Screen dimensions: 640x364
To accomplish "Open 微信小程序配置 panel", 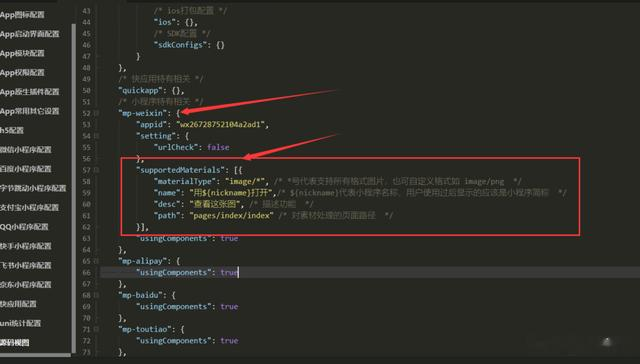I will pyautogui.click(x=26, y=150).
